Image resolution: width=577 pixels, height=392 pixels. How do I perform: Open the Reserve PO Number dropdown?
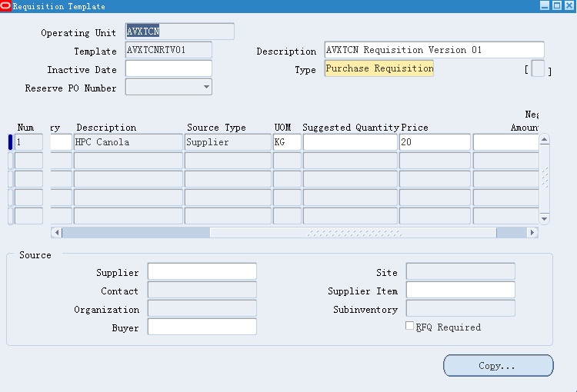tap(206, 87)
